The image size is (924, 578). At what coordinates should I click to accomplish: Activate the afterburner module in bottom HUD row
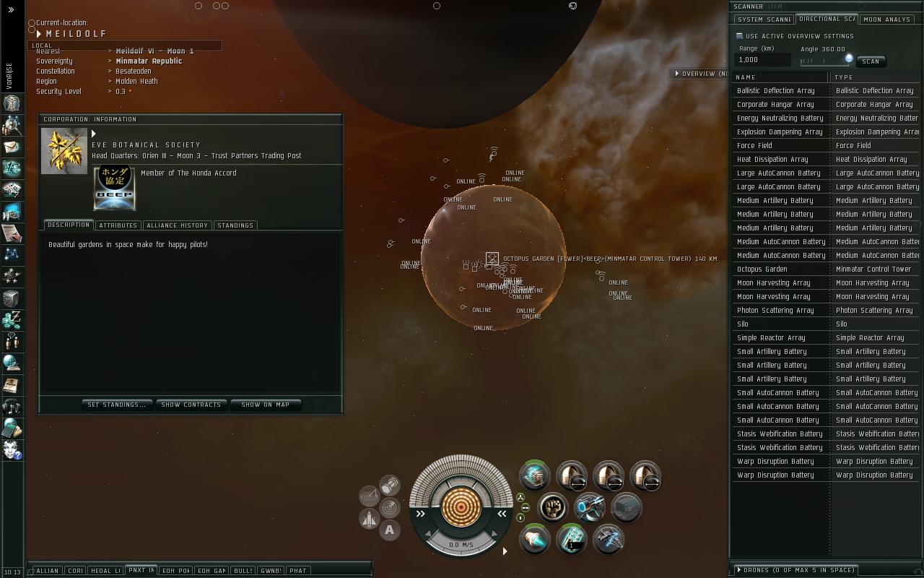point(535,539)
